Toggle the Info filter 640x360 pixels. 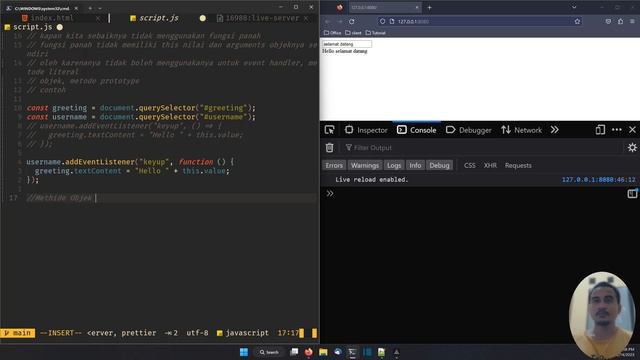point(415,165)
